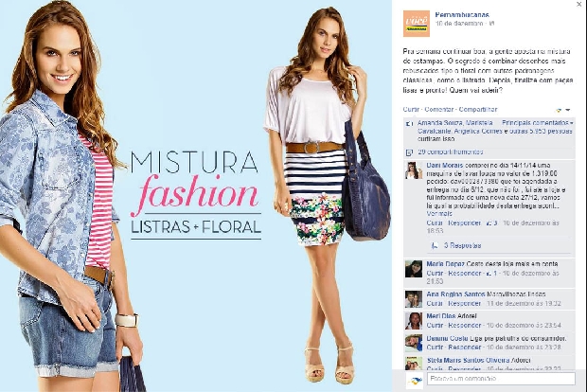Click Curtir under the post text
Viewport: 587px width, 392px height.
411,109
